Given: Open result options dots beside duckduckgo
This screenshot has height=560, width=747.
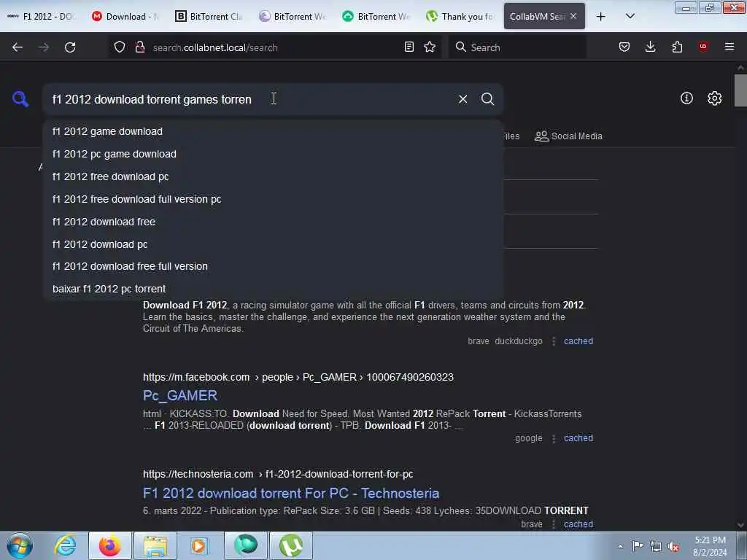Looking at the screenshot, I should pos(554,341).
